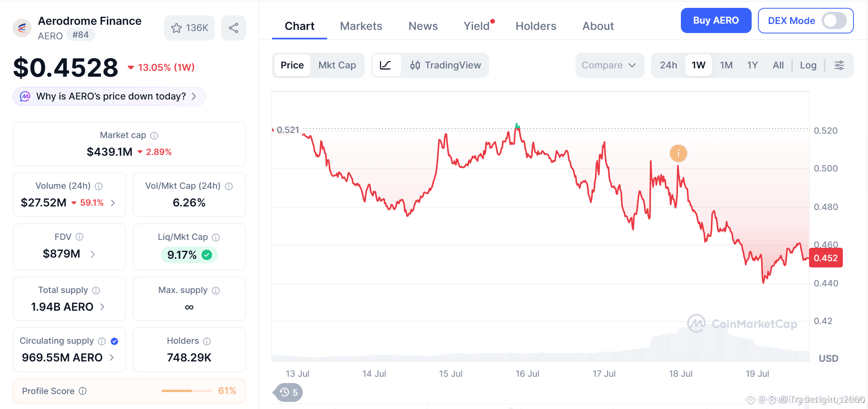Click the 61% profile score value

[227, 391]
